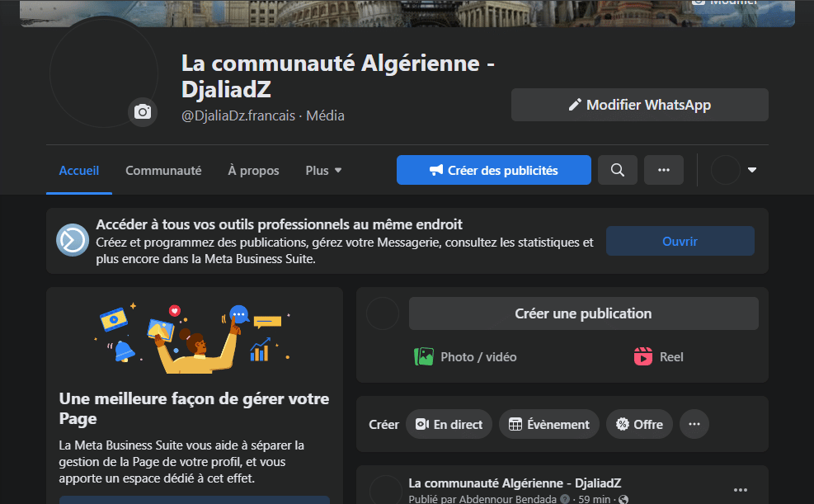Click the Modifier cover photo button
Viewport: 814px width, 504px height.
[x=727, y=3]
